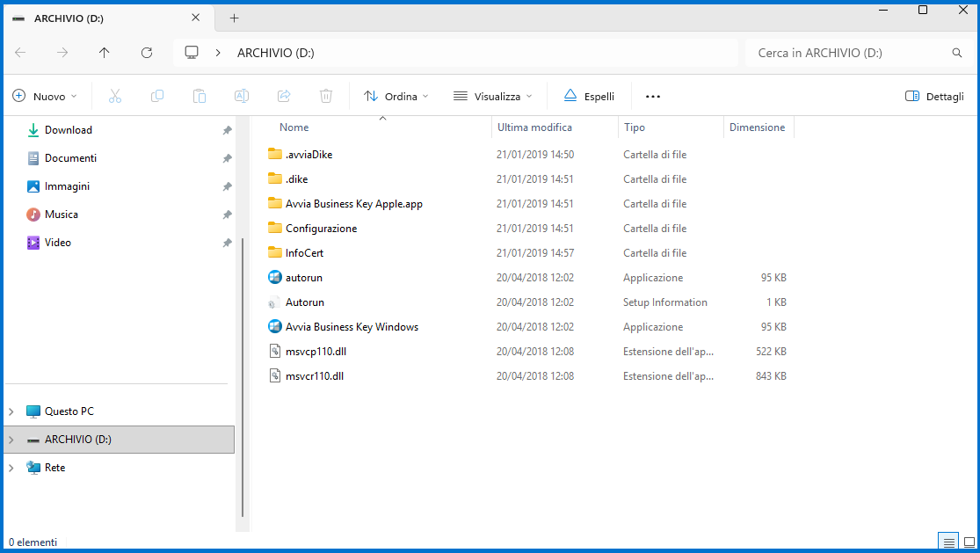Viewport: 980px width, 553px height.
Task: Click ARCHIVIO (D:) in address breadcrumb
Action: click(x=276, y=53)
